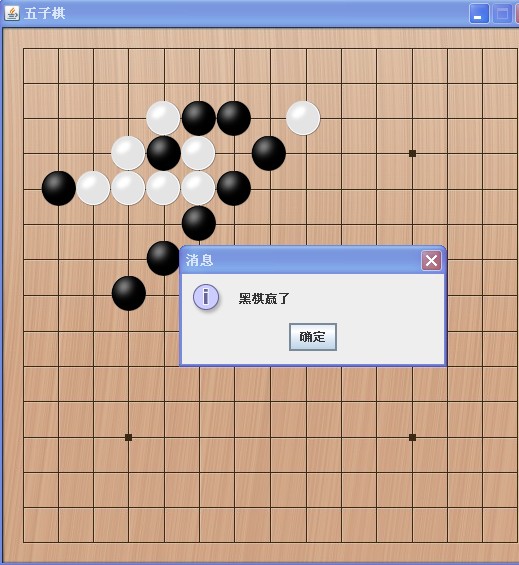
Task: Click the Java icon in the 五子棋 title bar
Action: [x=12, y=13]
